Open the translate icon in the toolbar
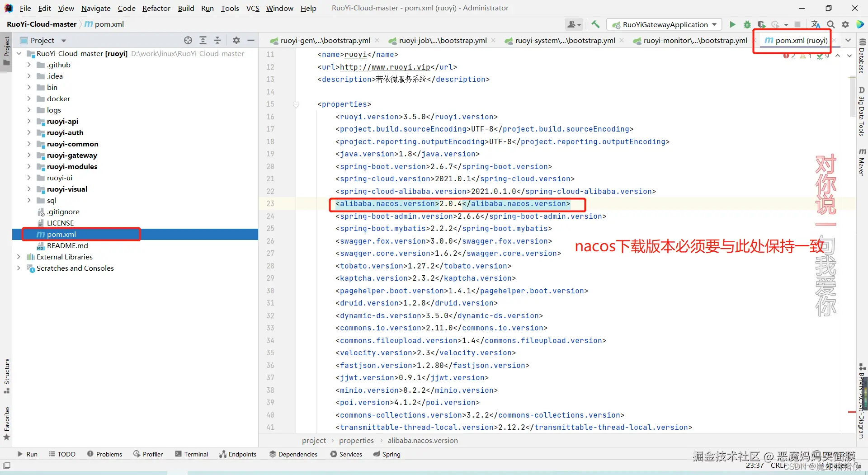This screenshot has width=868, height=475. (816, 24)
